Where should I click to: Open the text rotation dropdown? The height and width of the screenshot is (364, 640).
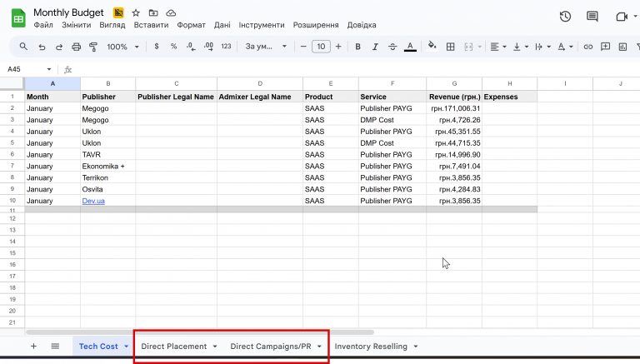(565, 47)
